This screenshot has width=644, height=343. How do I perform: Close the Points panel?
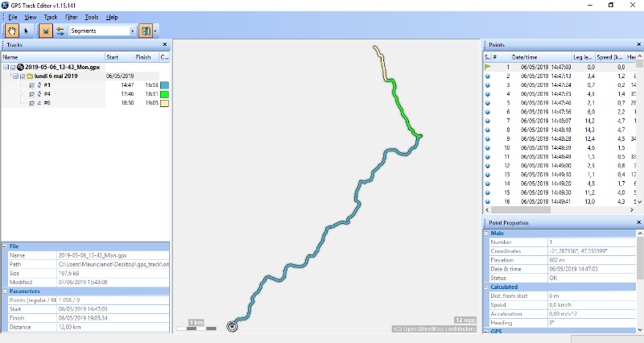coord(638,44)
